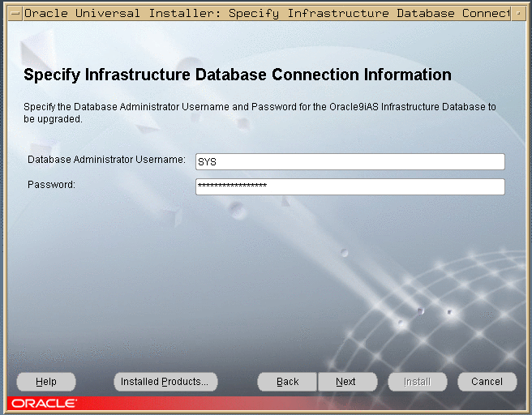The image size is (532, 415).
Task: Select the 'Specify Infrastructure Database Connection Information' heading
Action: click(238, 75)
